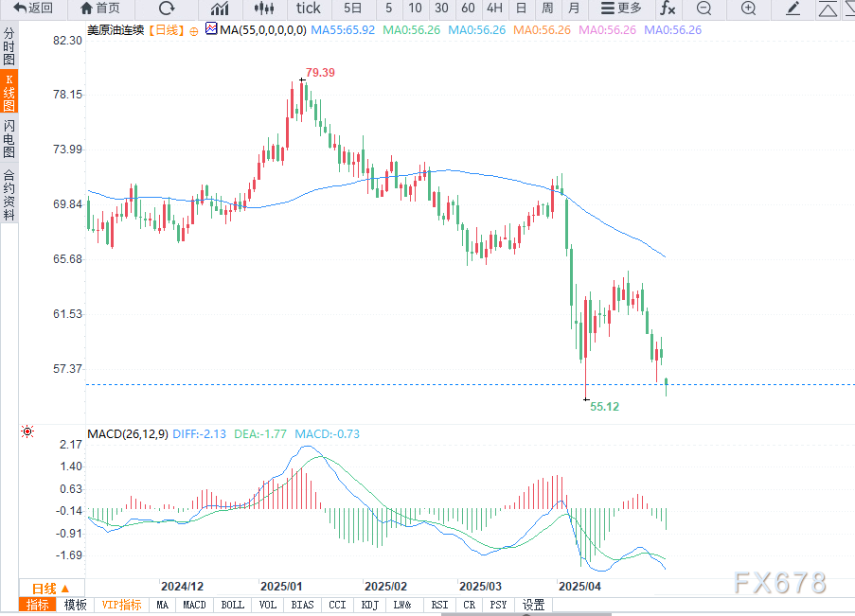Click the orange crosshair icon after 日线
Screen dimensions: 855x616
[x=193, y=31]
